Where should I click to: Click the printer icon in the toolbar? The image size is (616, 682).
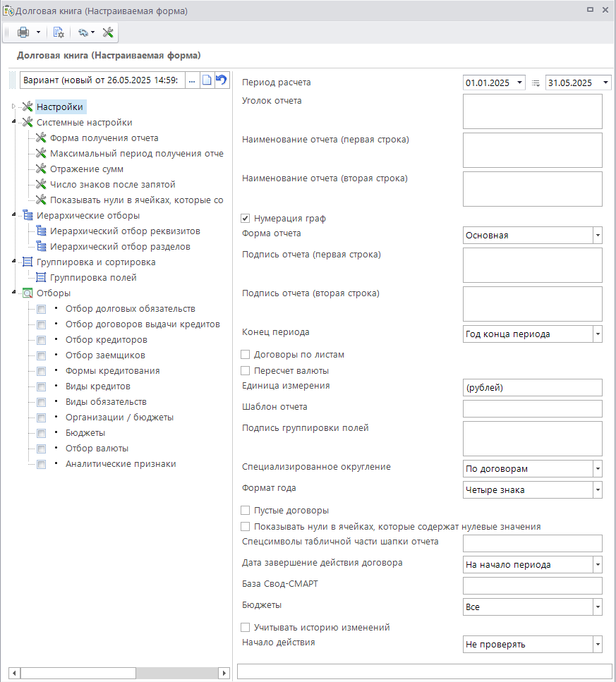[x=23, y=32]
